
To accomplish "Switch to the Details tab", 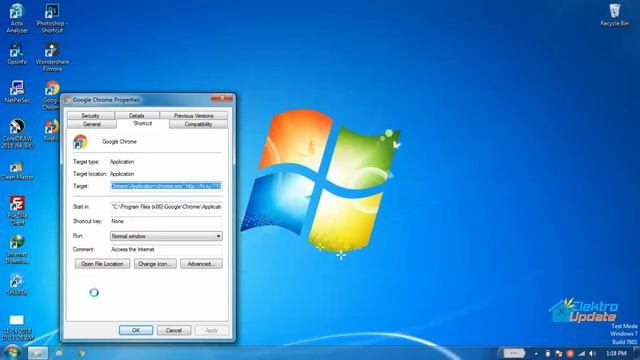I will [x=137, y=116].
